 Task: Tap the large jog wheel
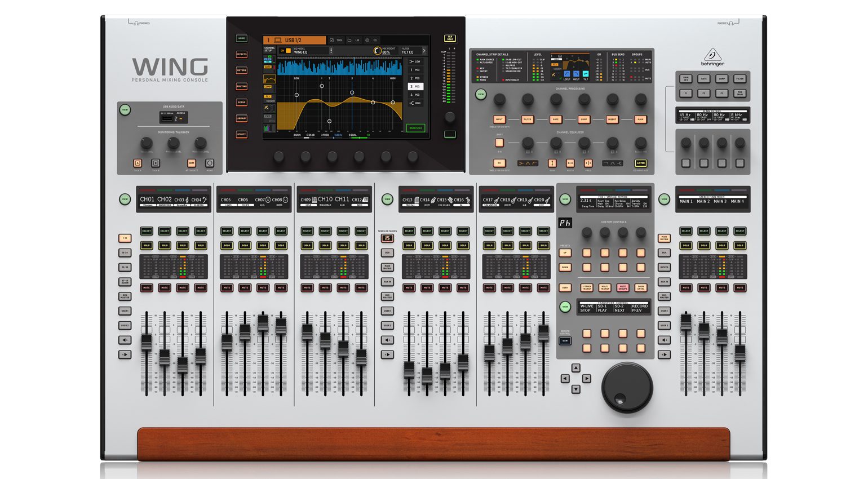coord(627,388)
